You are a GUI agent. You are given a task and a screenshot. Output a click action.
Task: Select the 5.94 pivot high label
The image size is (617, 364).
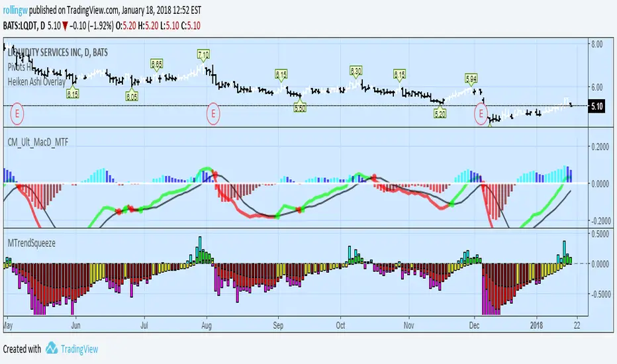click(471, 78)
